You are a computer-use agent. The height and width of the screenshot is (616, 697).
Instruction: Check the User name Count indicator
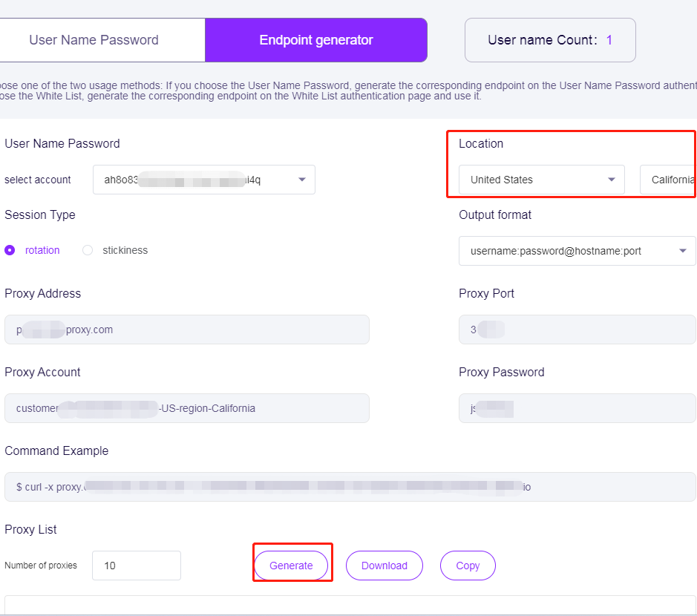point(549,40)
